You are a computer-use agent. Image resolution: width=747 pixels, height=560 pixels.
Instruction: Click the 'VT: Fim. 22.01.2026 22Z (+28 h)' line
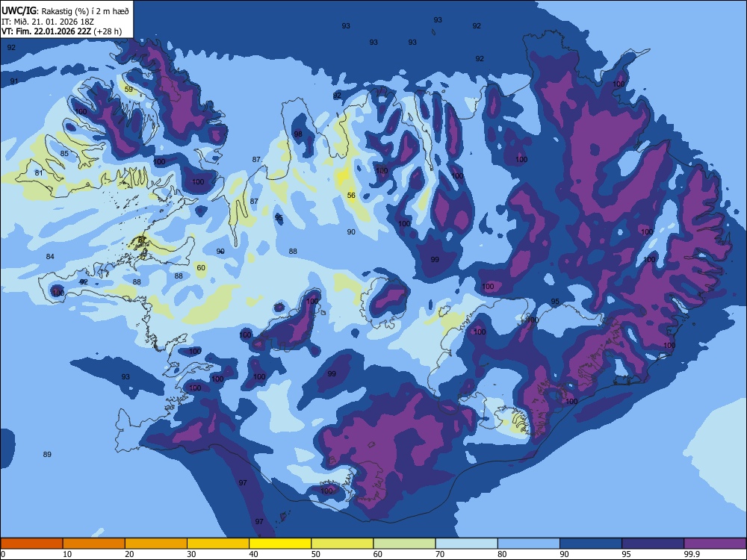click(61, 31)
